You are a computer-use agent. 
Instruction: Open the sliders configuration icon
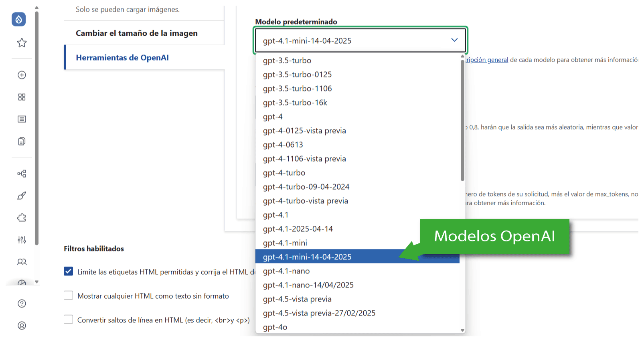pos(22,240)
